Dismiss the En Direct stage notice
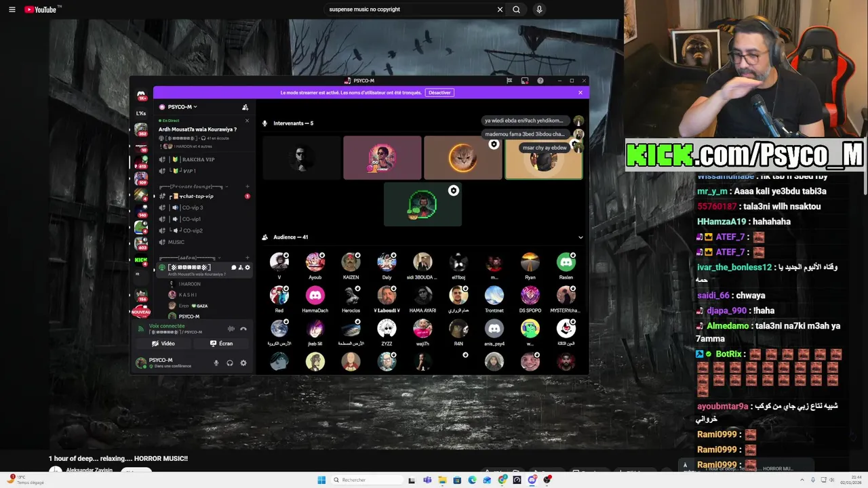 247,121
